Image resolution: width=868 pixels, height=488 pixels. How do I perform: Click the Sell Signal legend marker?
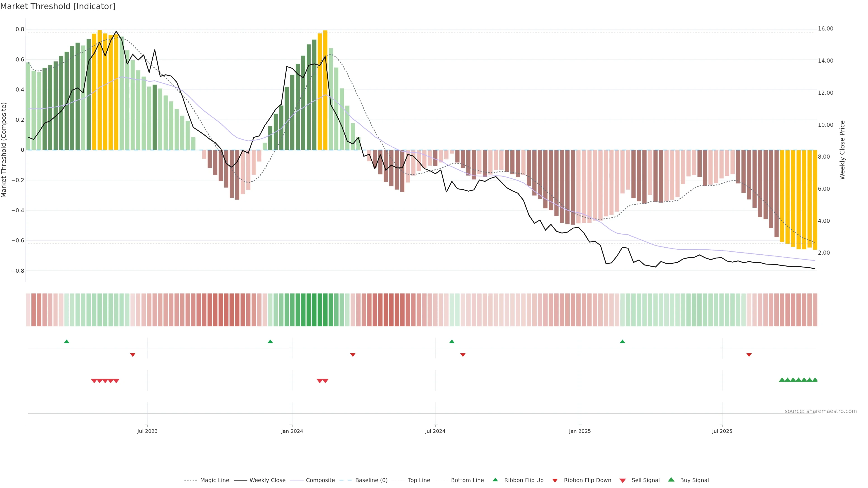pos(622,481)
